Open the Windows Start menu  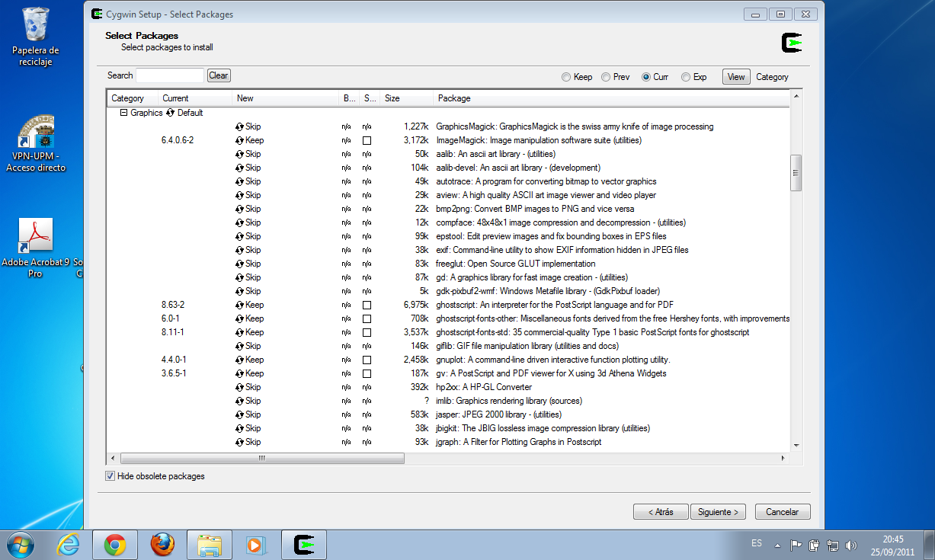tap(21, 545)
